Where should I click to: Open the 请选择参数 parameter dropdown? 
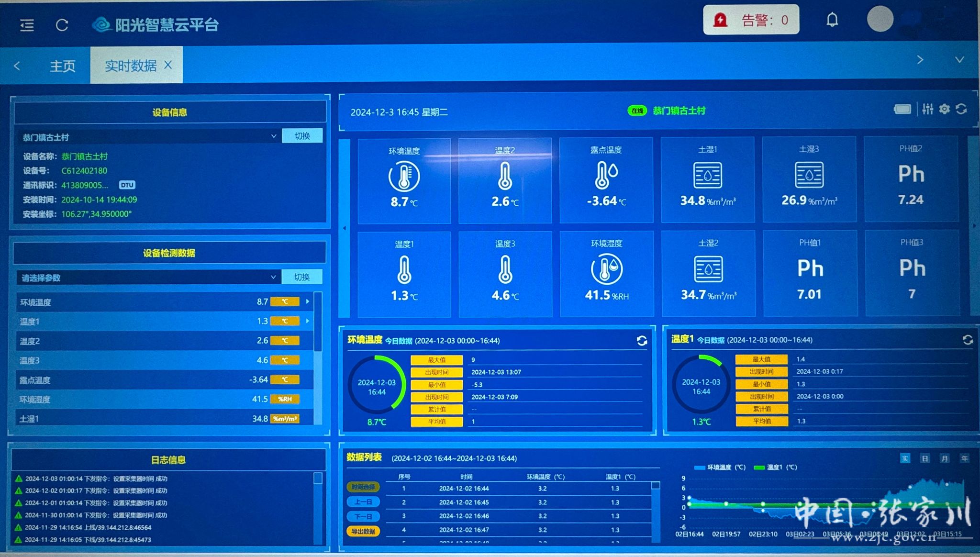148,278
